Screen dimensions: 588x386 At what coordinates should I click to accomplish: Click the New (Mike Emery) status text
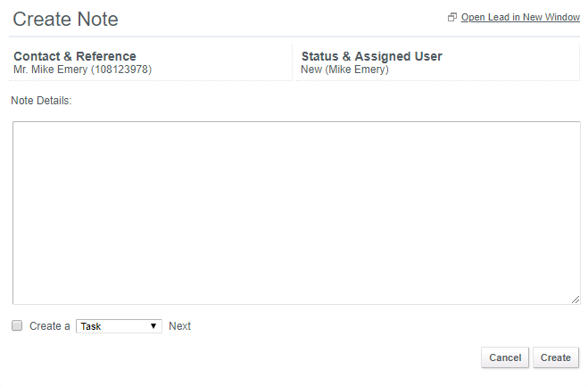(x=344, y=70)
